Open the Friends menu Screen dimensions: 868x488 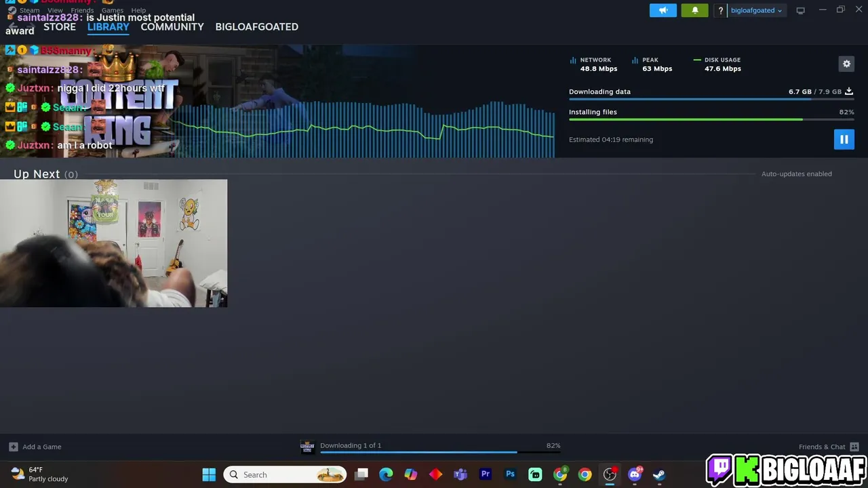[x=82, y=10]
